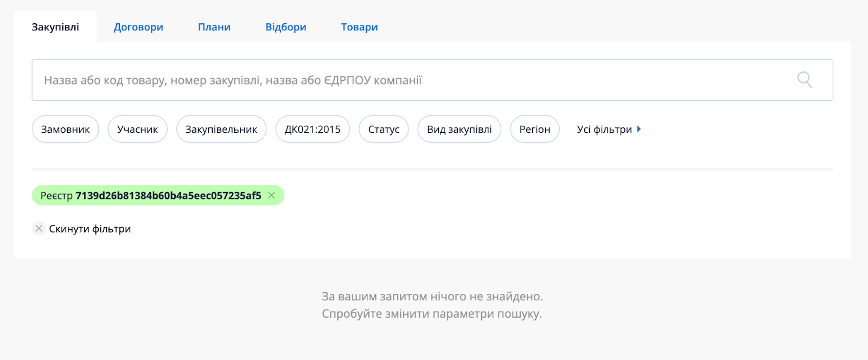The width and height of the screenshot is (868, 360).
Task: Open the Вид закупівлі filter
Action: (x=459, y=130)
